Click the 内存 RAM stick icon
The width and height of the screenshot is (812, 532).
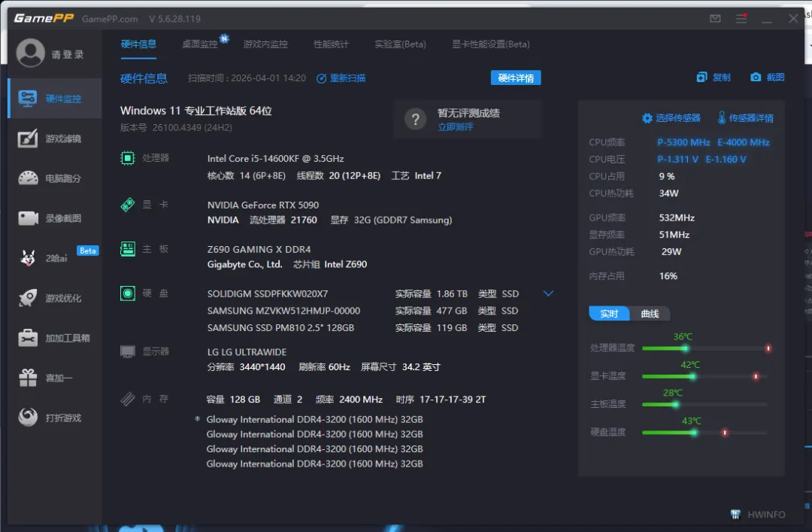pyautogui.click(x=127, y=399)
